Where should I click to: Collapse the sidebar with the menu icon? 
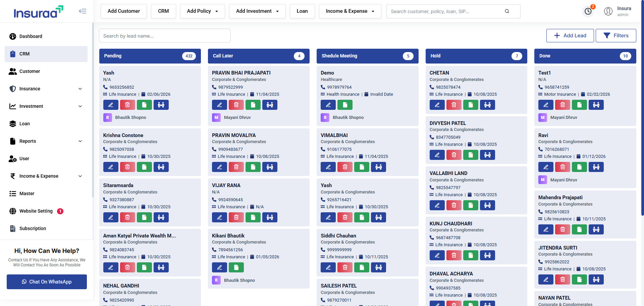pos(83,11)
